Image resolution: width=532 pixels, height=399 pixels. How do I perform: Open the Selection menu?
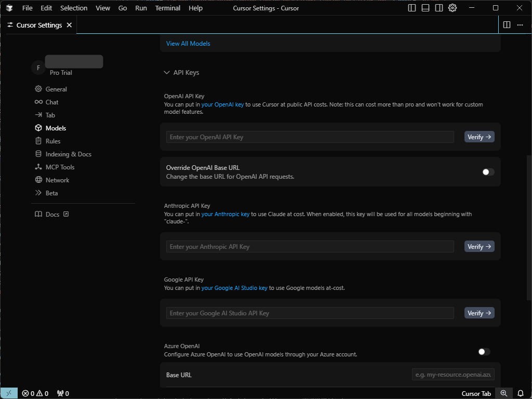(x=74, y=8)
